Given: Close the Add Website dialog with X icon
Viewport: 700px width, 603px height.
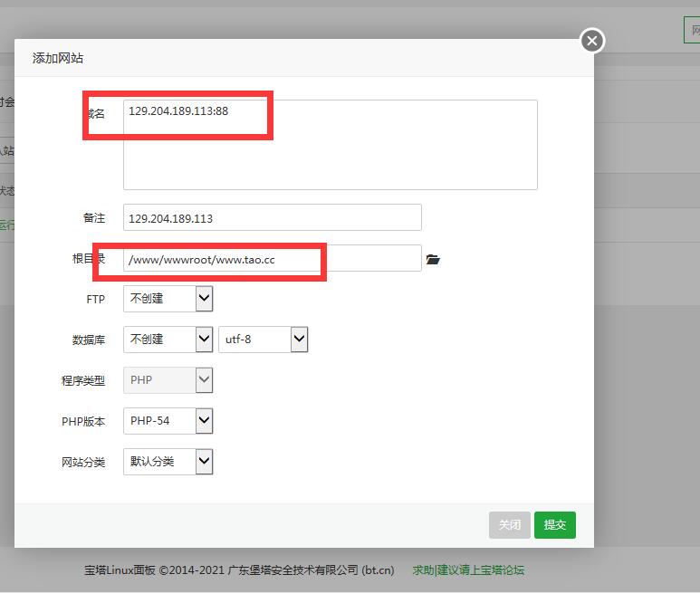Looking at the screenshot, I should point(591,41).
